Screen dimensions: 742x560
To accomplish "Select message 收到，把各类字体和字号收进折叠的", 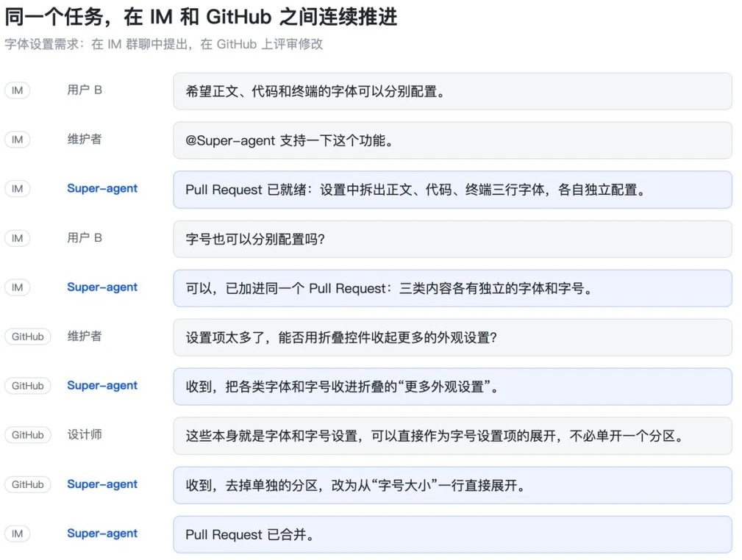I will tap(452, 387).
